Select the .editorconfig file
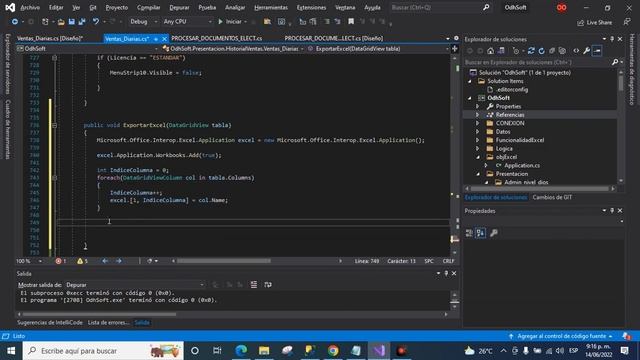Viewport: 640px width, 360px height. [x=511, y=90]
